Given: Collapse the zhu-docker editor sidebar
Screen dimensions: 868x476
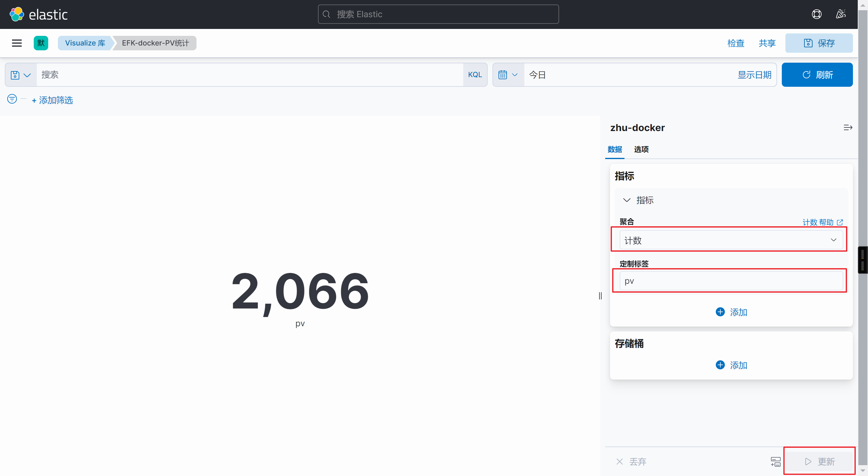Looking at the screenshot, I should (x=848, y=128).
